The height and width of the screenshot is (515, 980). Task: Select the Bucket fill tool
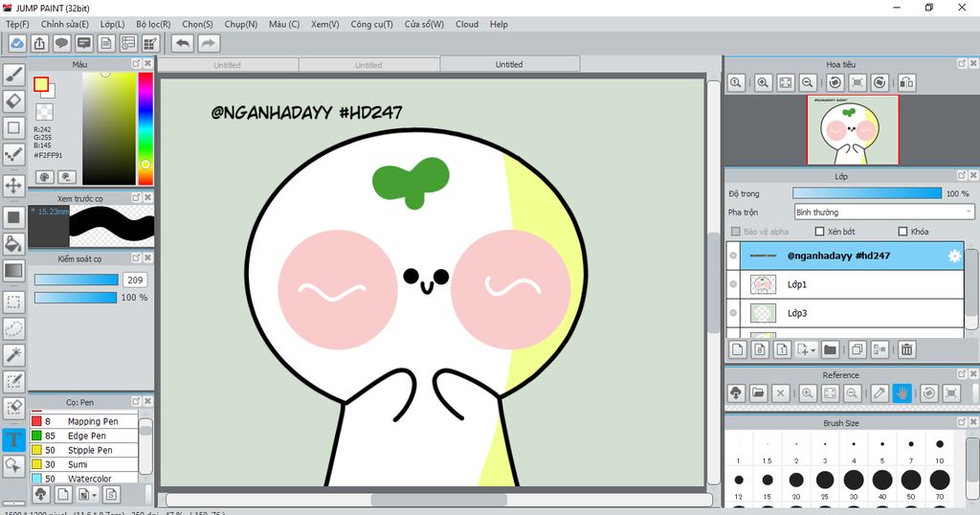click(x=13, y=244)
